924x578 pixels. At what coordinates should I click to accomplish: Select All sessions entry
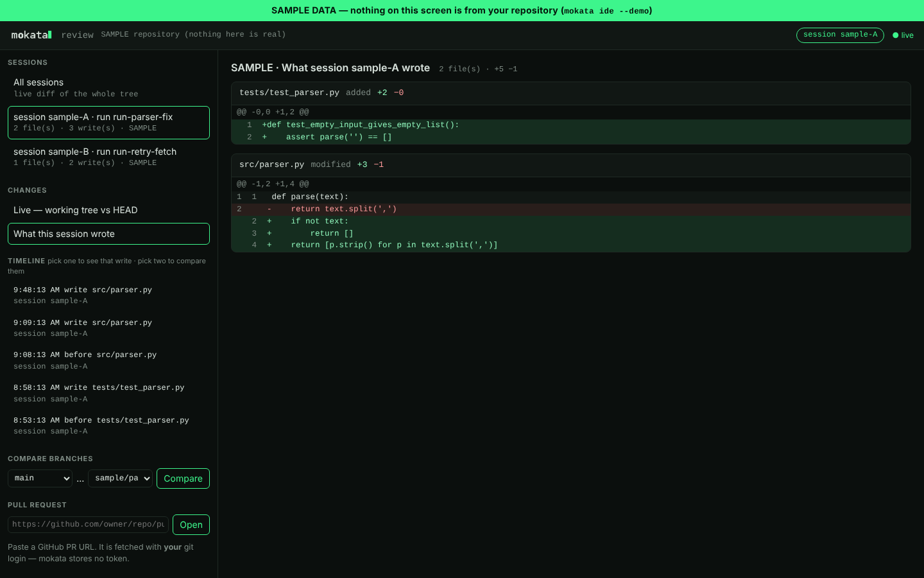tap(108, 87)
